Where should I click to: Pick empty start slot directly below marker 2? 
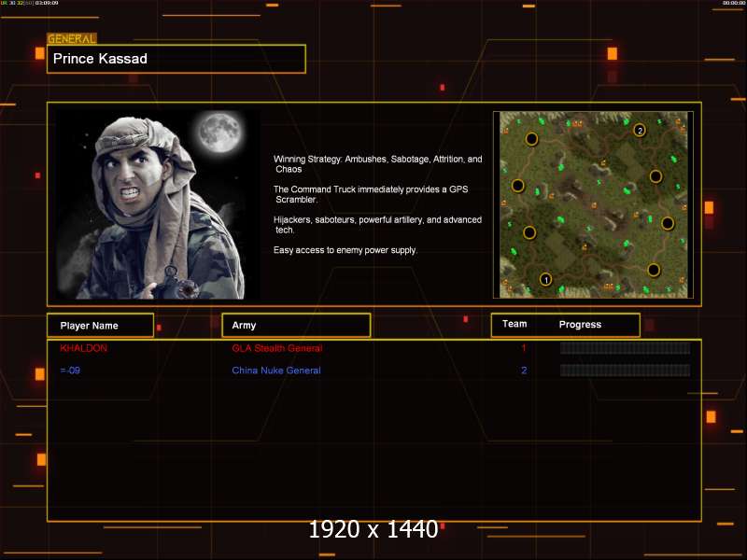655,175
